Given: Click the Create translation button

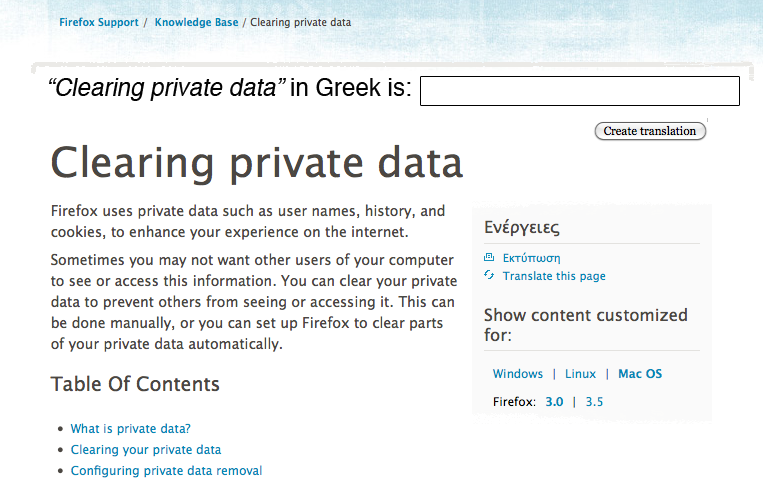Looking at the screenshot, I should point(650,131).
